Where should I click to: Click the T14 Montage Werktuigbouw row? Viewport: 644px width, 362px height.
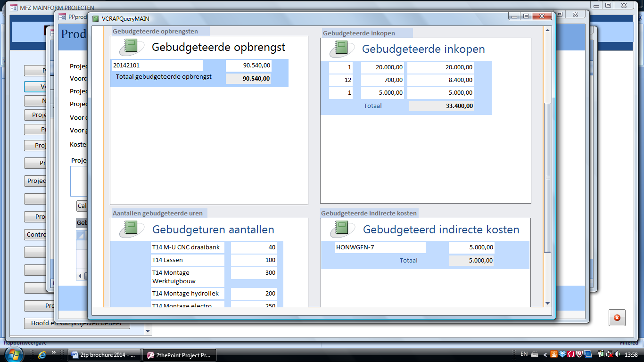point(188,277)
